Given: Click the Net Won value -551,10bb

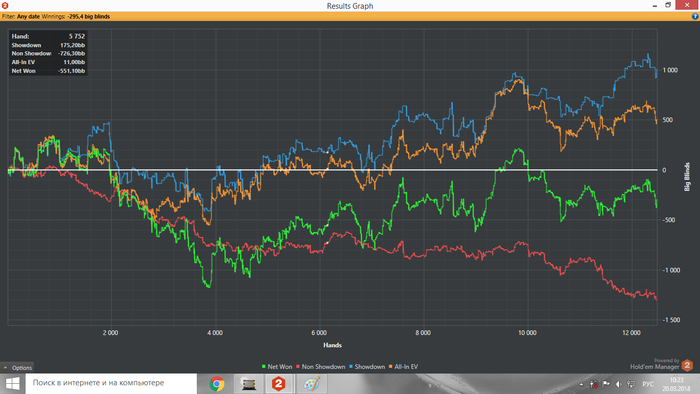Looking at the screenshot, I should click(x=71, y=71).
